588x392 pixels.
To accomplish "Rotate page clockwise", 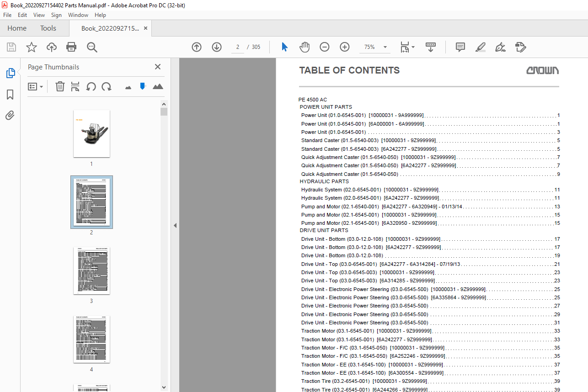I will [x=107, y=86].
